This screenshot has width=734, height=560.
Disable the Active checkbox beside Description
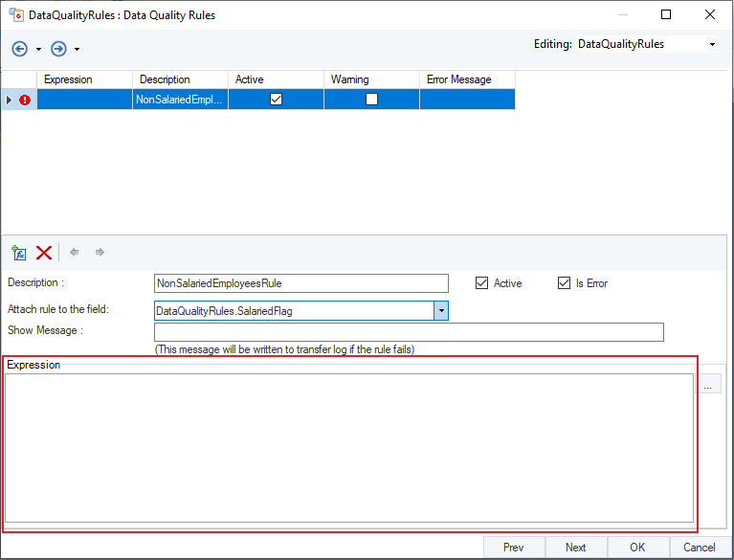pyautogui.click(x=481, y=283)
